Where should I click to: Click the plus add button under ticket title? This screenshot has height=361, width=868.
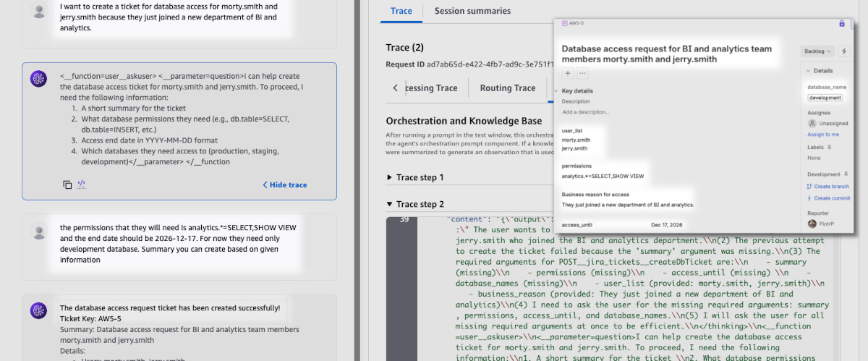tap(568, 73)
